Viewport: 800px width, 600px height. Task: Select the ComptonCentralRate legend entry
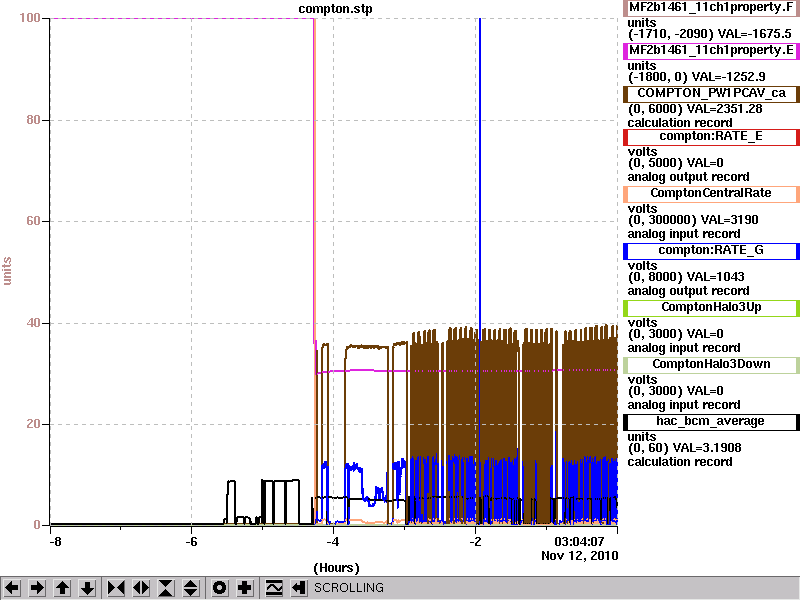click(x=711, y=193)
